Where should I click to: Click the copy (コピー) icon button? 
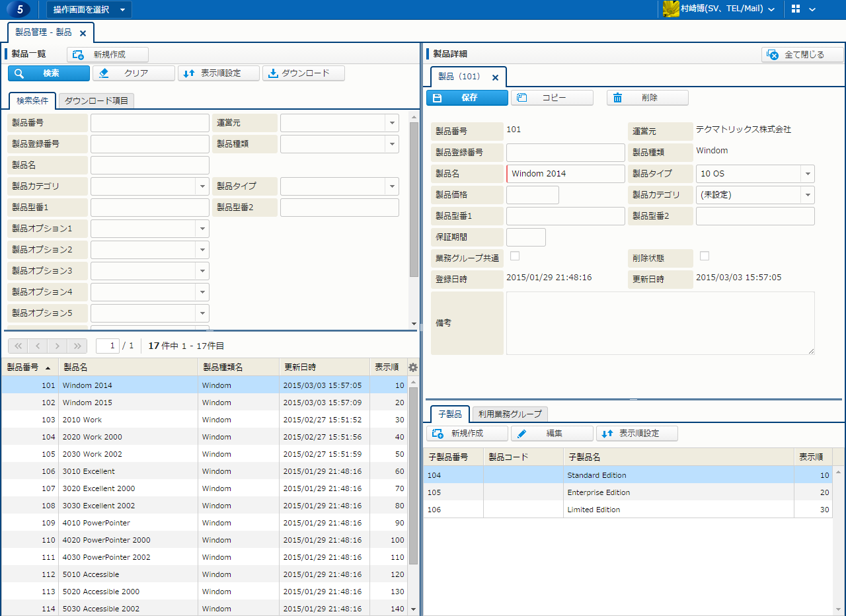coord(552,98)
